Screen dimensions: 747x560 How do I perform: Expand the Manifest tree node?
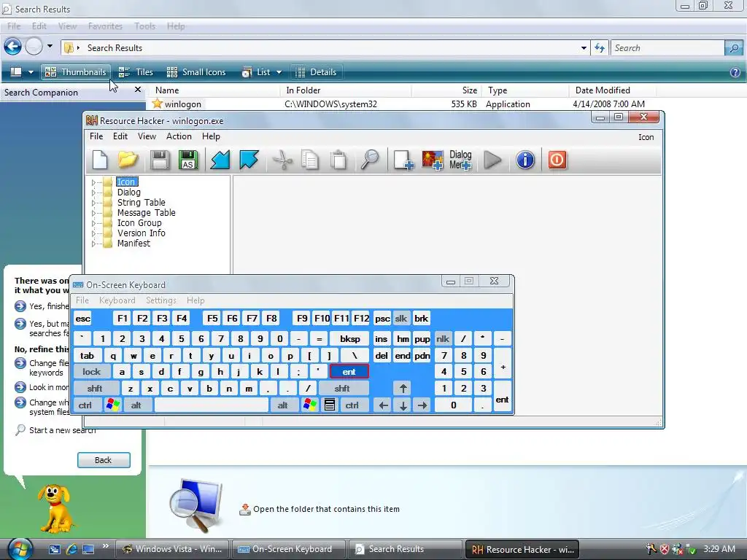pyautogui.click(x=93, y=244)
